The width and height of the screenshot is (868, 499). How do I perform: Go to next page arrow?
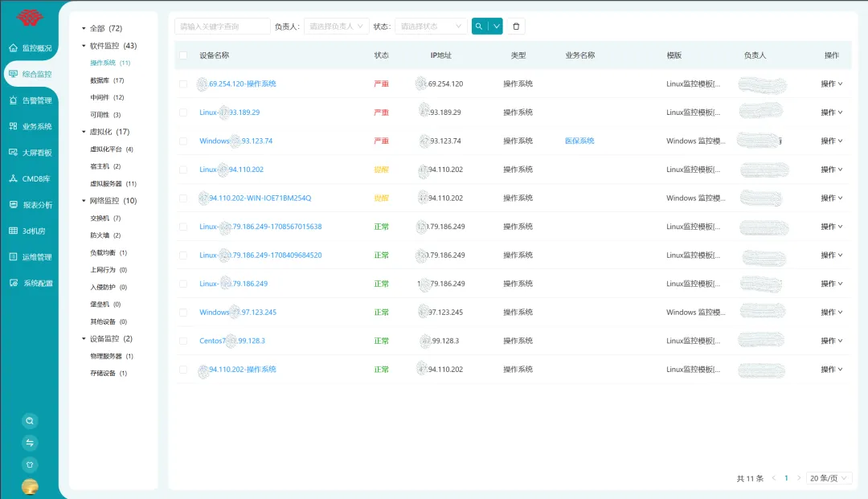[799, 478]
